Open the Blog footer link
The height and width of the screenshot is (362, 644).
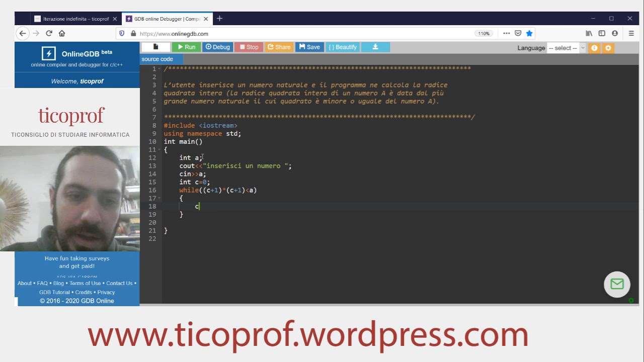[58, 283]
